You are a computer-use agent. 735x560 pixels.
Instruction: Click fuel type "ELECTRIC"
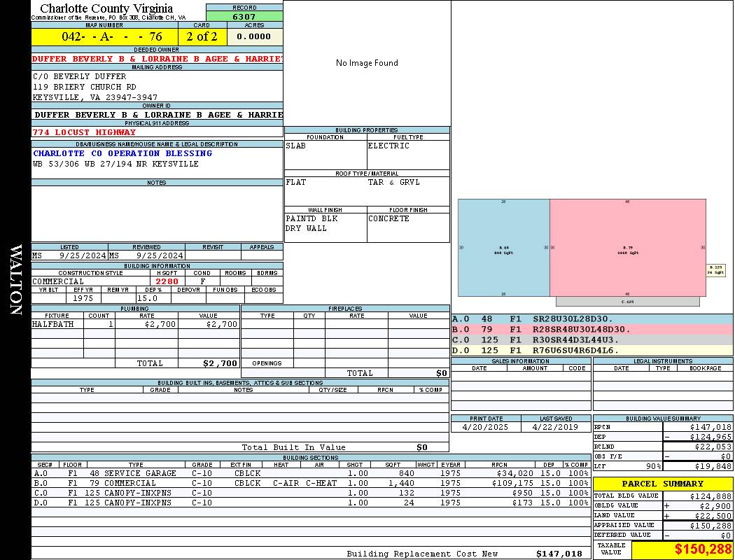pyautogui.click(x=388, y=146)
